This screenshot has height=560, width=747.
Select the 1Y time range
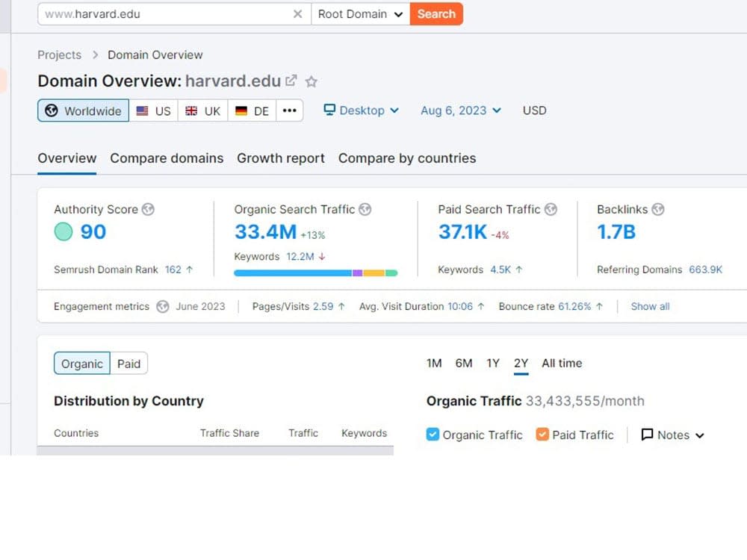492,364
